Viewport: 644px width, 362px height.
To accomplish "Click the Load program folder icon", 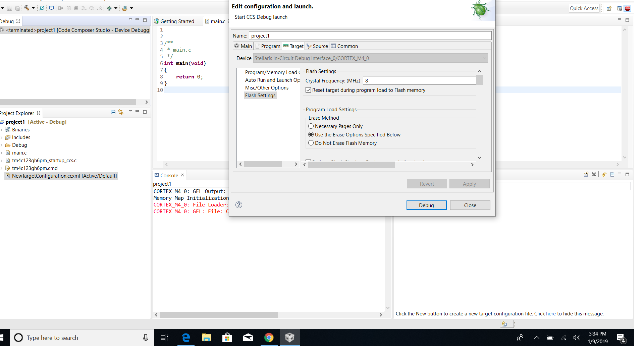I will click(x=125, y=8).
